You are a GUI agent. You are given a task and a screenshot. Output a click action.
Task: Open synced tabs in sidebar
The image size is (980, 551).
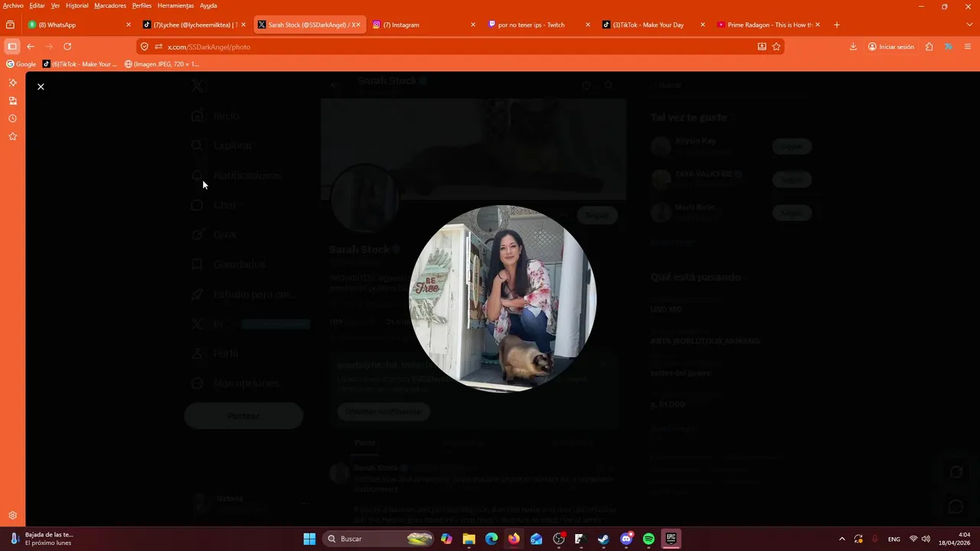coord(12,100)
